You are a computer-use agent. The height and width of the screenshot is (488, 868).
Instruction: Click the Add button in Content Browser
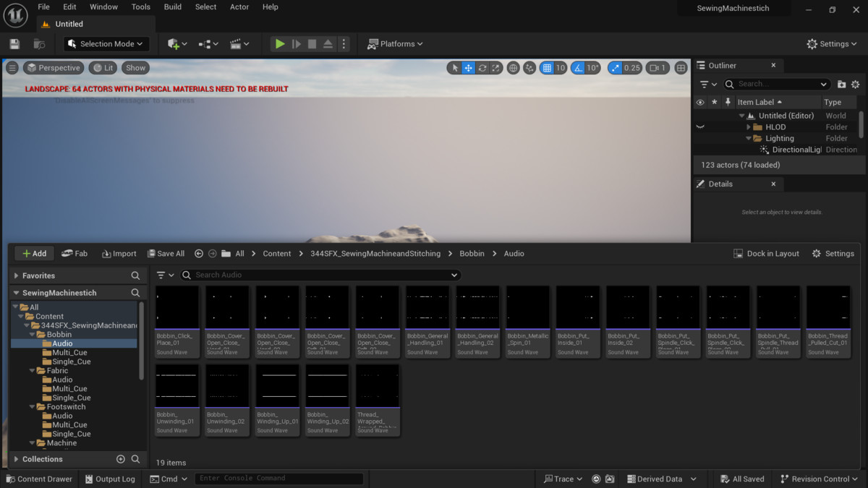coord(34,254)
